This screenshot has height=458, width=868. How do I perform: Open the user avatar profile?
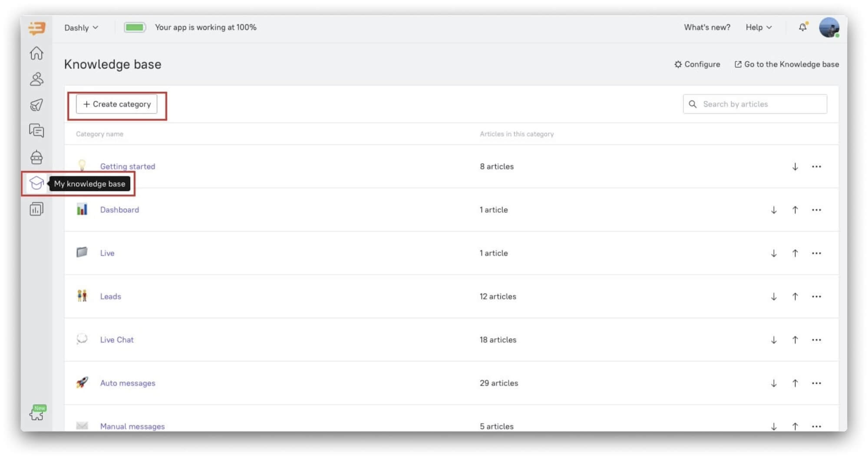(829, 27)
